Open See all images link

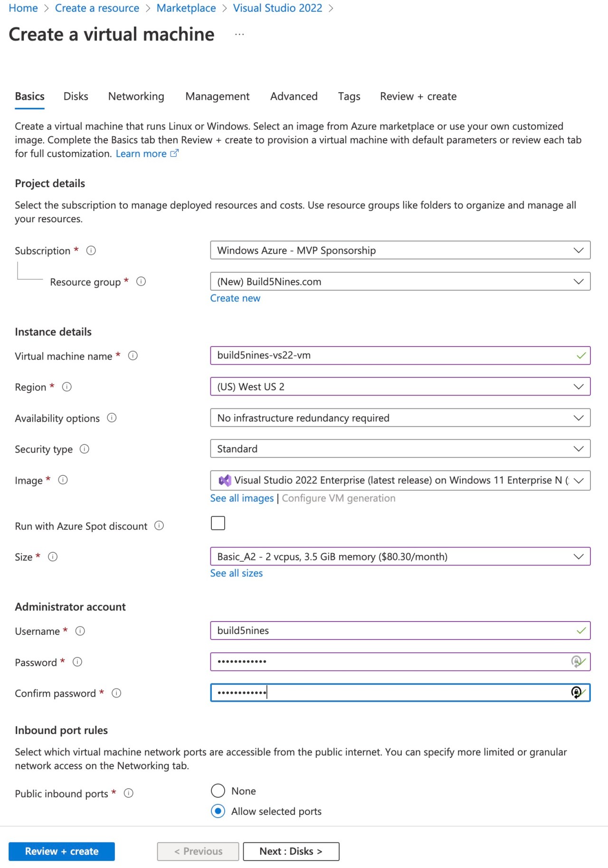(241, 498)
